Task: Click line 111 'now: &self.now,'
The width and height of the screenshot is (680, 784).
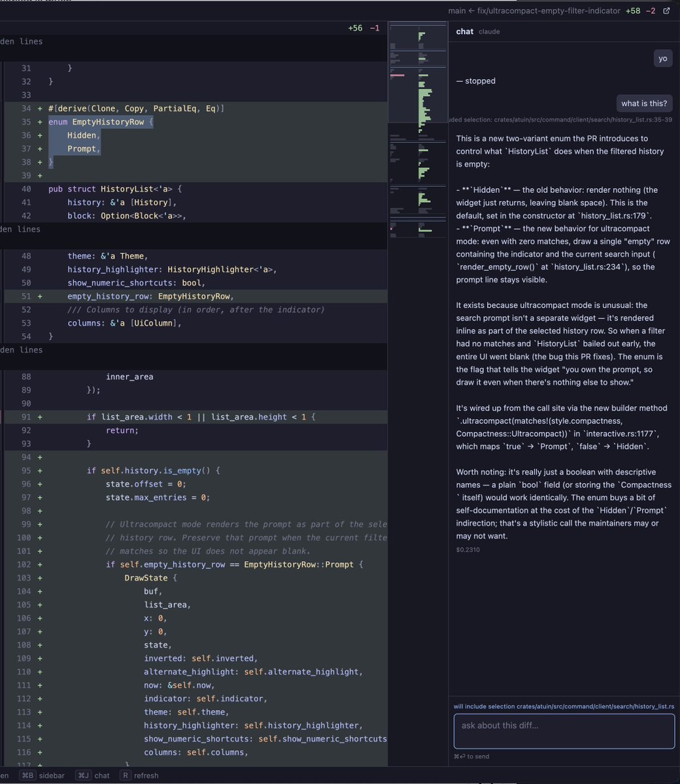Action: (x=180, y=685)
